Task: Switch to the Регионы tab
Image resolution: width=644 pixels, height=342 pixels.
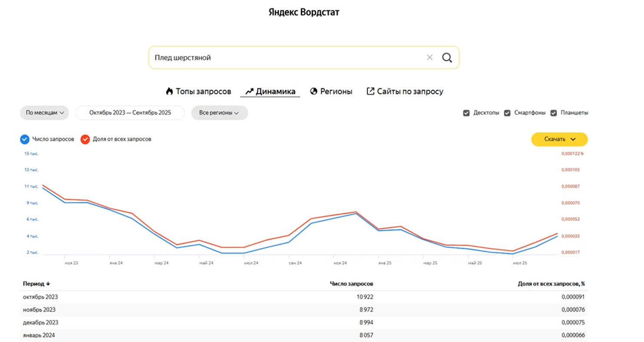Action: [x=331, y=92]
